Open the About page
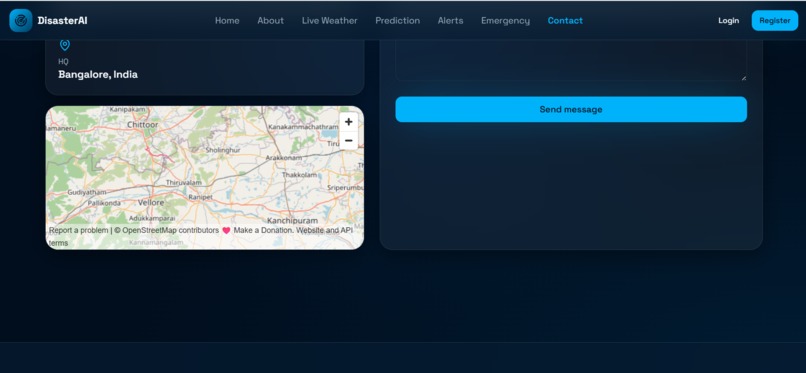 pyautogui.click(x=270, y=21)
